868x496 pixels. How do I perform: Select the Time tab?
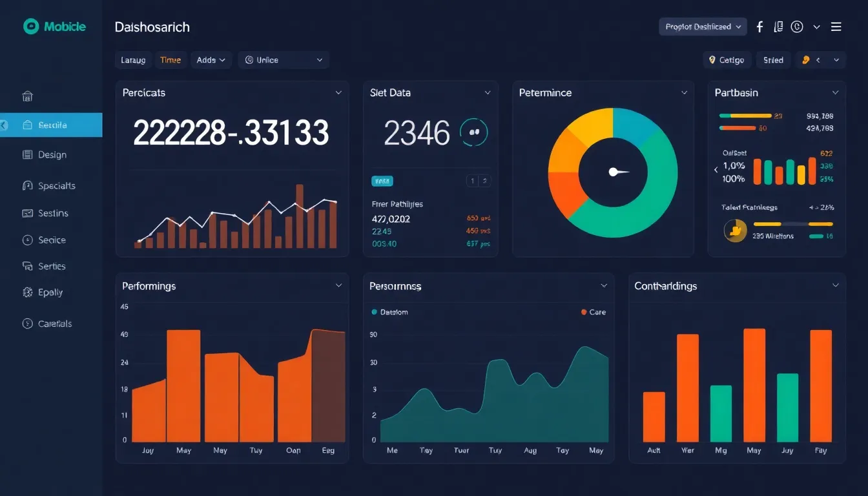coord(170,60)
